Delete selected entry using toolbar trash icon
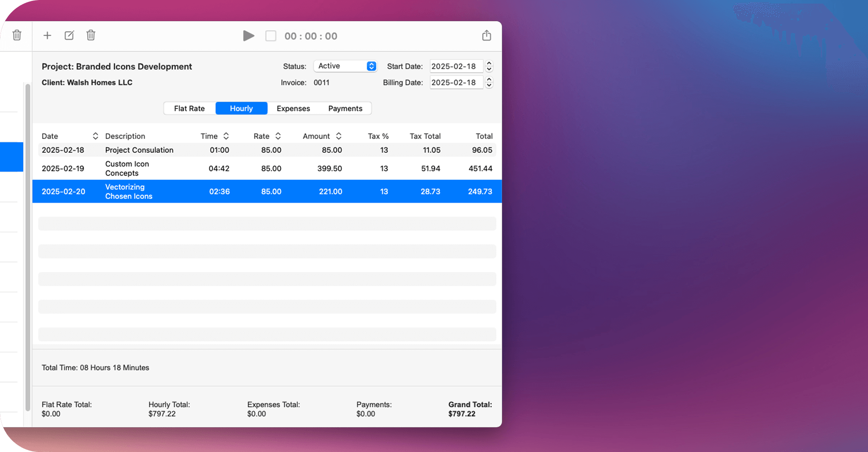 [x=90, y=35]
